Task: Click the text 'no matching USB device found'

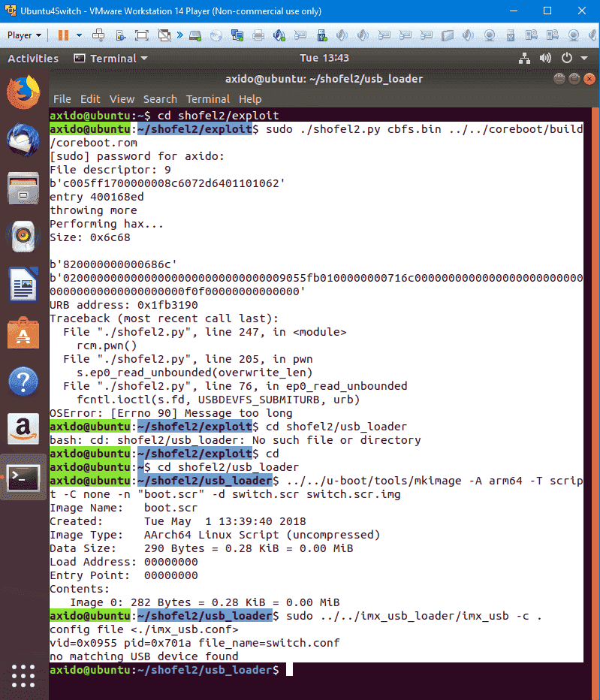Action: click(143, 656)
